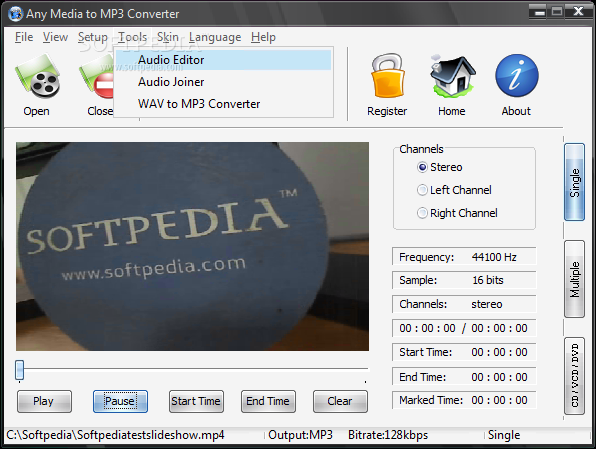
Task: Click the app icon in title bar
Action: [x=15, y=14]
